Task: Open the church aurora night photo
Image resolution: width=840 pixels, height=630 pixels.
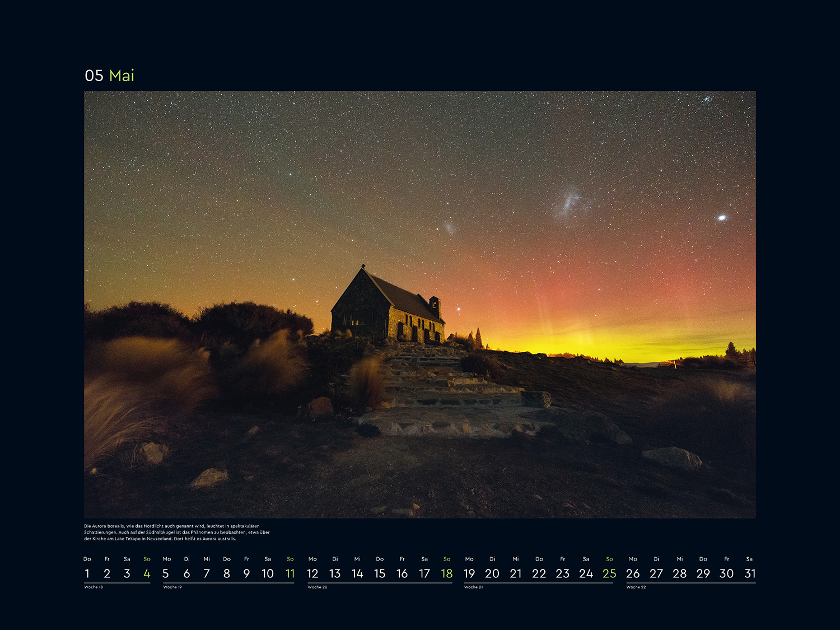Action: pos(419,304)
